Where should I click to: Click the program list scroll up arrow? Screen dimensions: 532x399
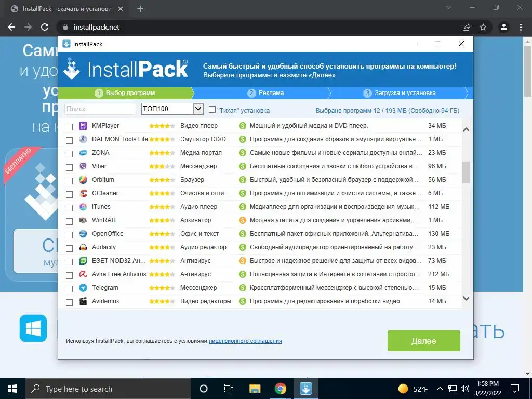pyautogui.click(x=466, y=129)
